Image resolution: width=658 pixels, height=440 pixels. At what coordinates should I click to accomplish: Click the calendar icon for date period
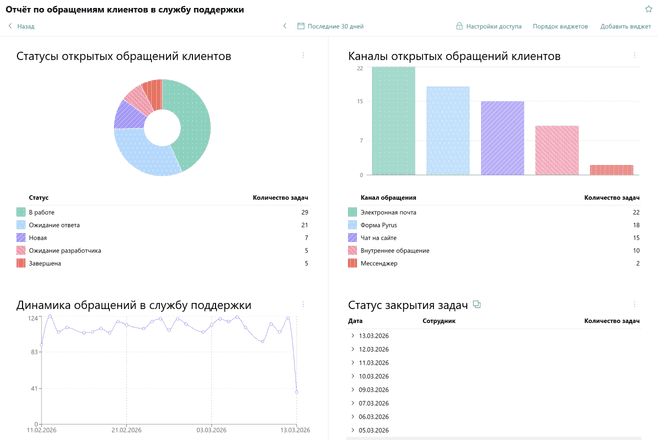pyautogui.click(x=301, y=26)
